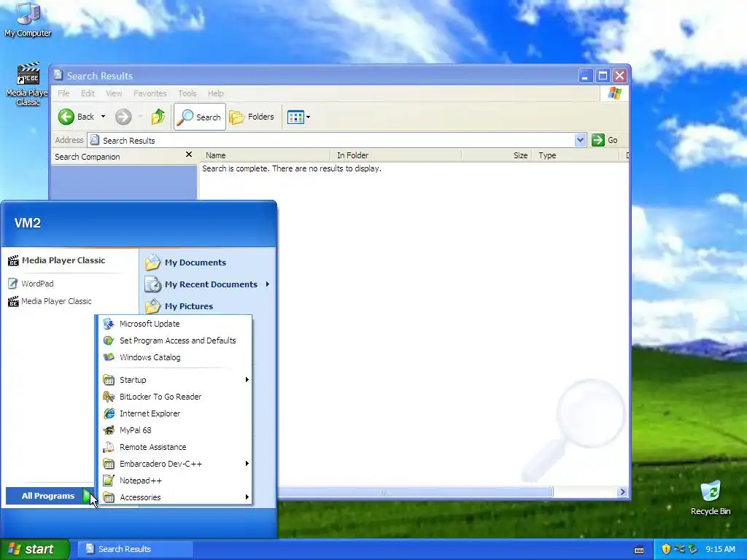This screenshot has width=747, height=560.
Task: Open the Tools menu
Action: (x=187, y=93)
